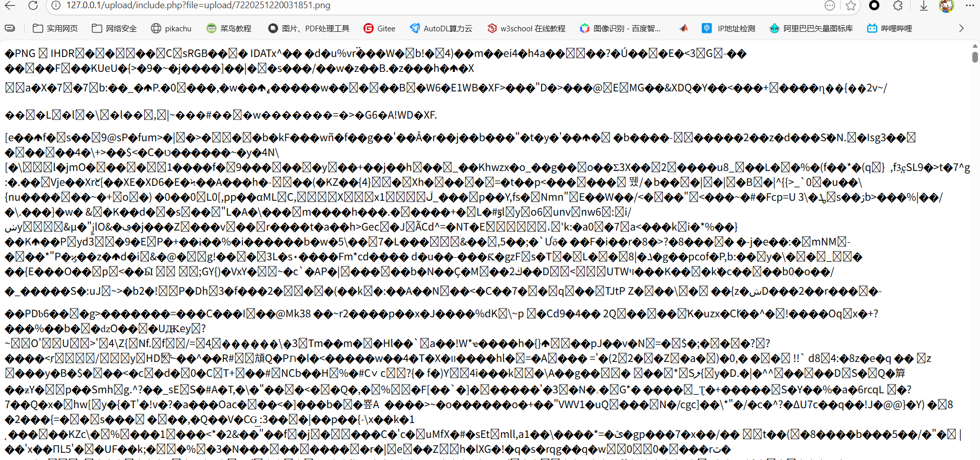Screen dimensions: 980x460
Task: Click the "IHDR" text in the page
Action: (63, 53)
